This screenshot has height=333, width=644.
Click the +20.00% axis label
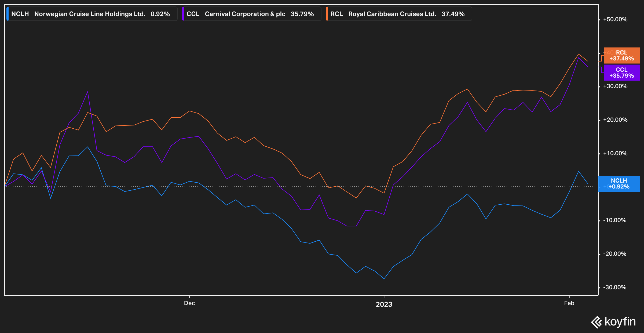click(x=615, y=120)
